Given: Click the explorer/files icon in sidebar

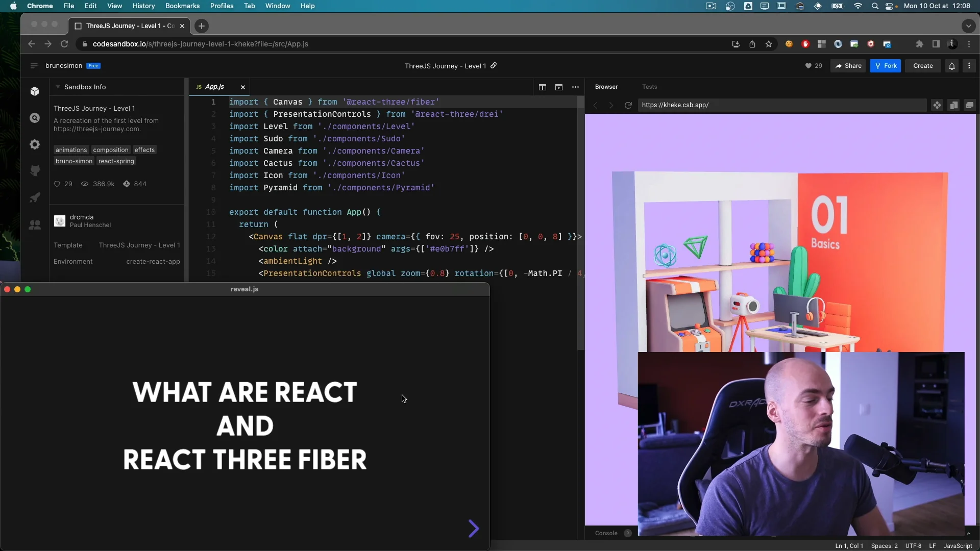Looking at the screenshot, I should tap(34, 91).
